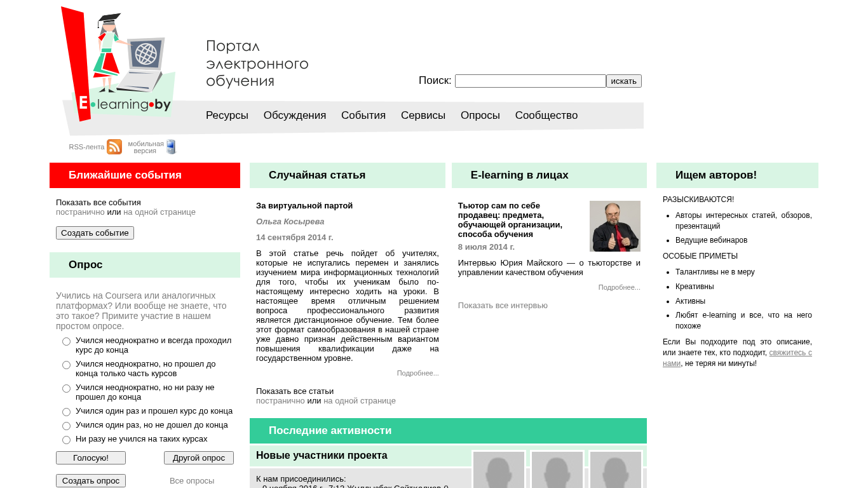Image resolution: width=868 pixels, height=488 pixels.
Task: Click the Создать событие button
Action: pos(95,233)
